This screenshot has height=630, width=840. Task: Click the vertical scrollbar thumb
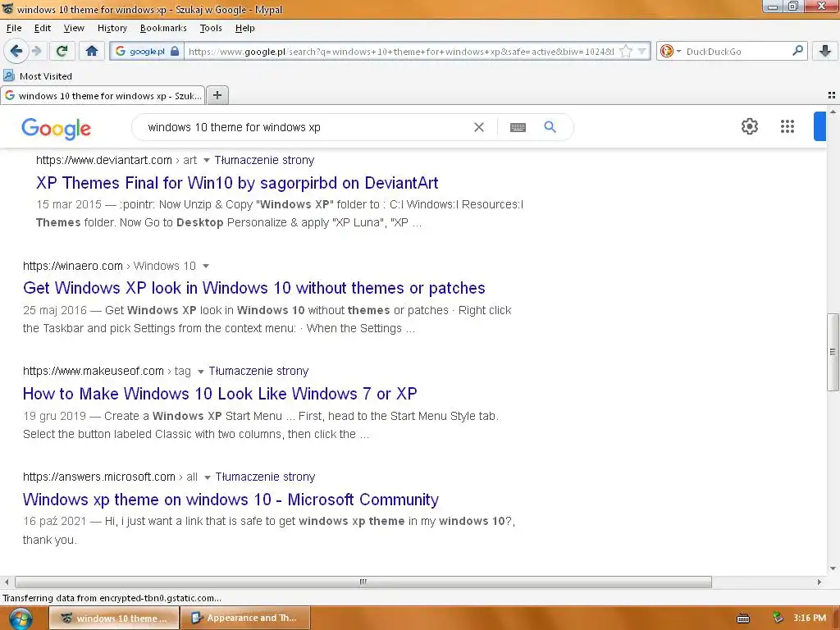click(x=833, y=352)
